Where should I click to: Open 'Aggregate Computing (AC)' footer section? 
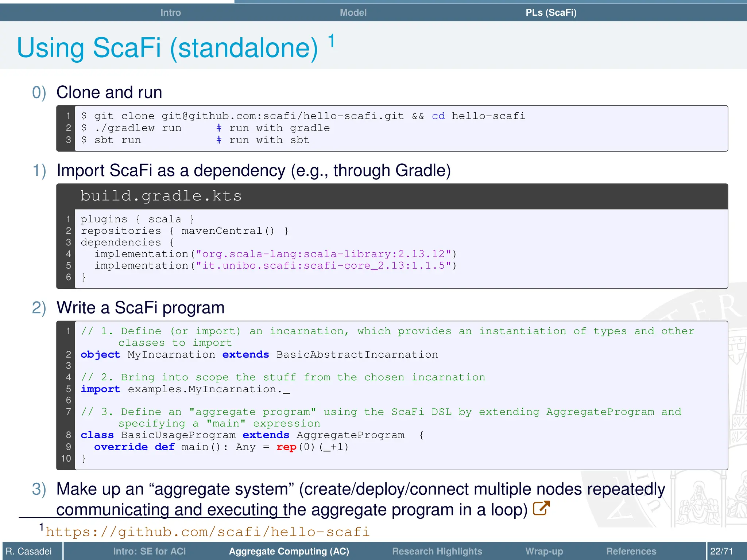(289, 551)
